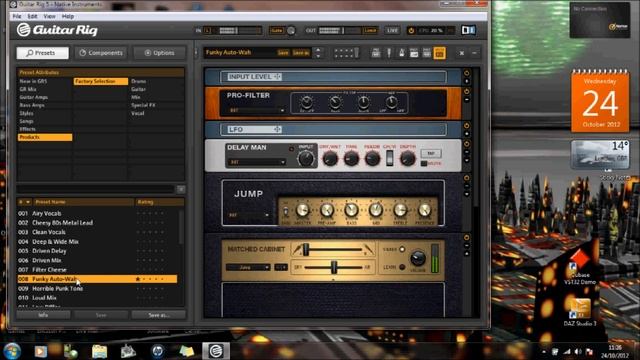The height and width of the screenshot is (360, 640).
Task: Open Matched Cabinet Jump cabinet dropdown
Action: pos(248,267)
